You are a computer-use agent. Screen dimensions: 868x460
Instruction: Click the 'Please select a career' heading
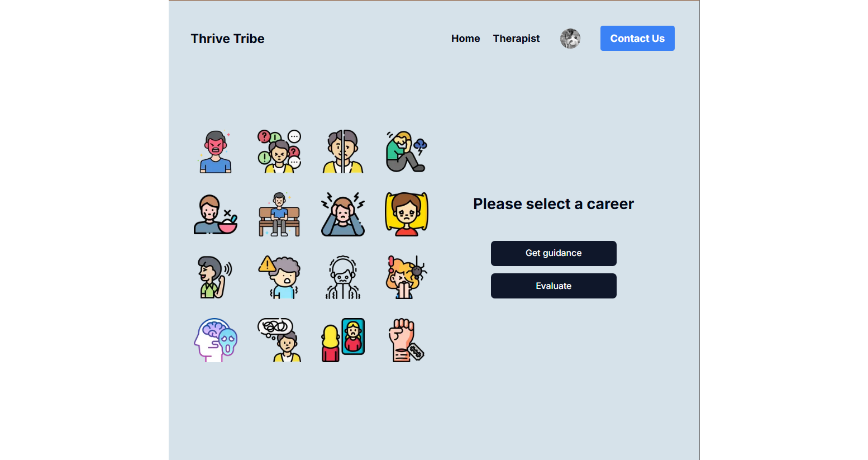coord(554,204)
